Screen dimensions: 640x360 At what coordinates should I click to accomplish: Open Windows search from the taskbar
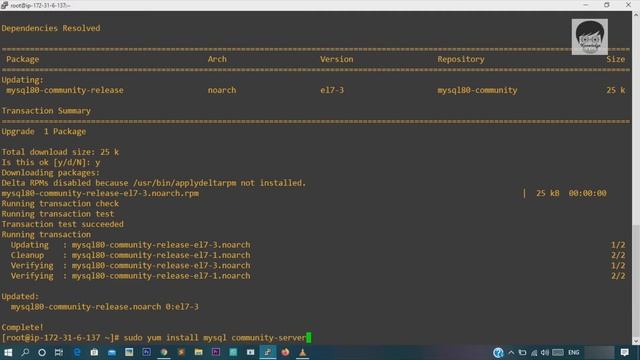pos(25,352)
